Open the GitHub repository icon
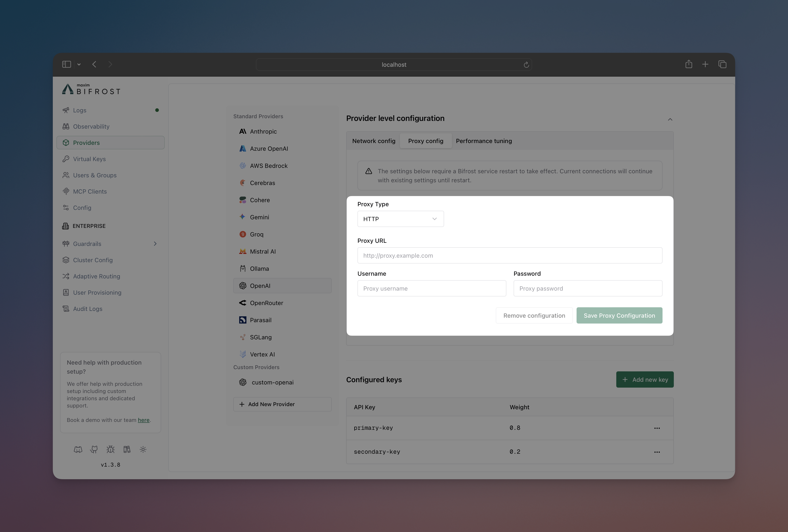This screenshot has height=532, width=788. (94, 449)
